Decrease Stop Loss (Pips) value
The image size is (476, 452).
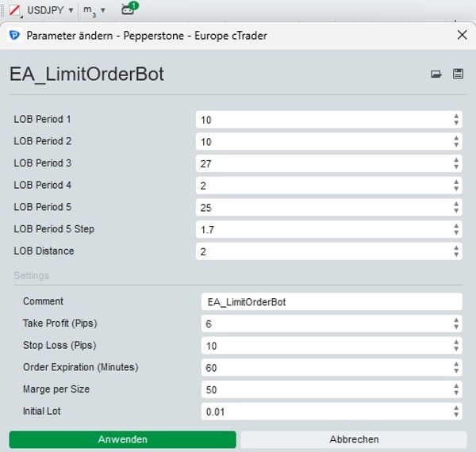point(456,349)
